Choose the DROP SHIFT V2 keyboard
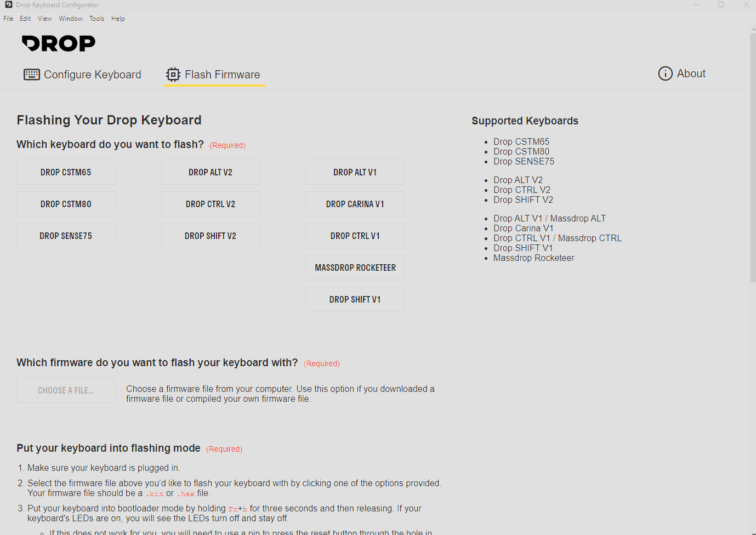The width and height of the screenshot is (756, 535). click(x=211, y=236)
